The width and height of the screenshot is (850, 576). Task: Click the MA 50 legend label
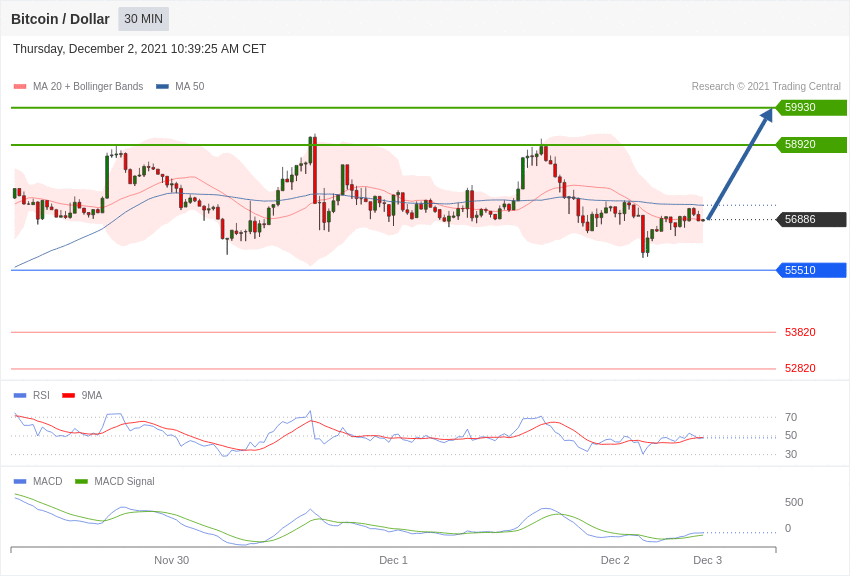click(190, 87)
